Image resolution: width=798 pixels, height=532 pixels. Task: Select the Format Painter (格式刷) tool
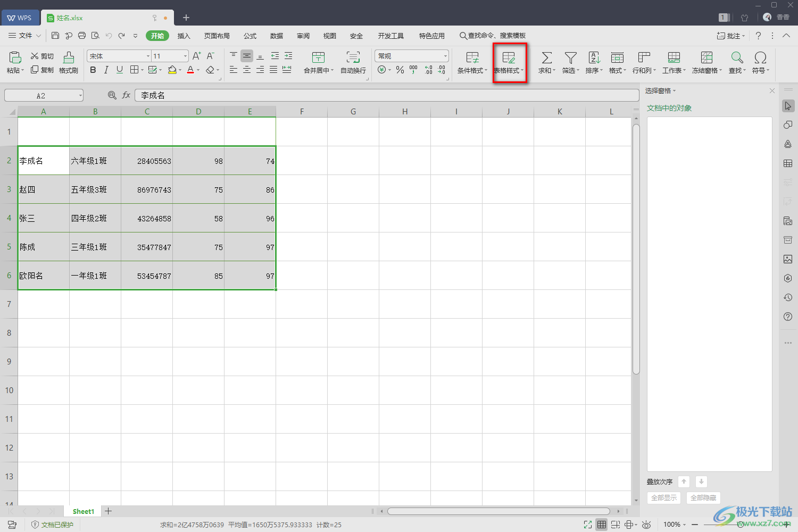[69, 62]
